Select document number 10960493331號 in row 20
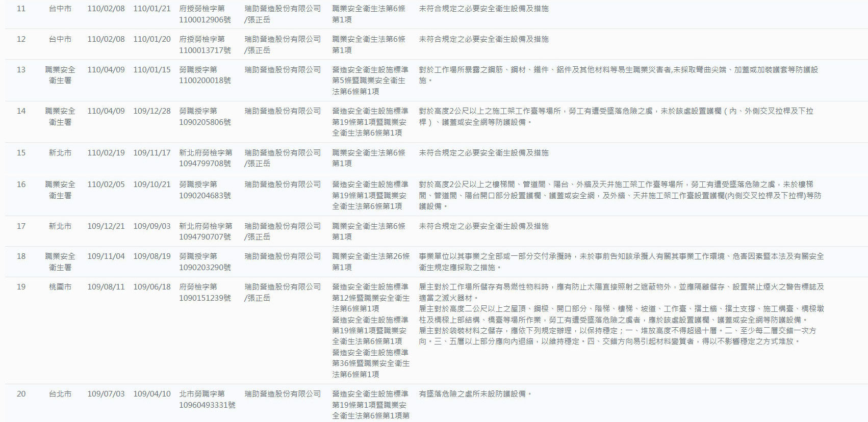 207,405
